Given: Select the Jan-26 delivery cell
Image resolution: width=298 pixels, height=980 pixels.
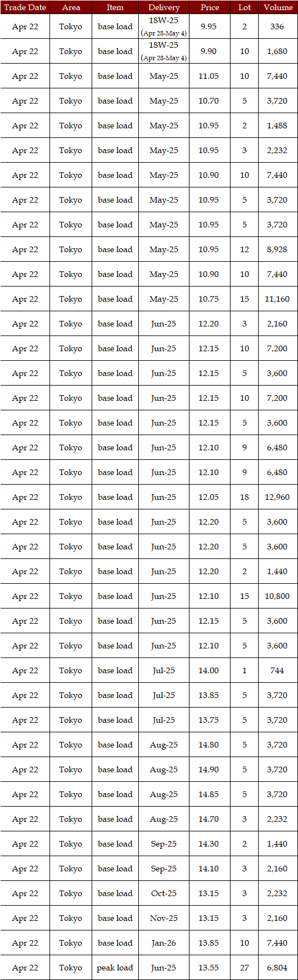Looking at the screenshot, I should click(x=164, y=943).
